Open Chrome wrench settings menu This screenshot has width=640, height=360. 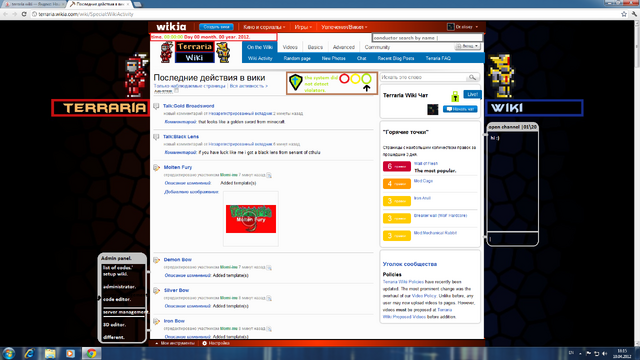(x=634, y=14)
